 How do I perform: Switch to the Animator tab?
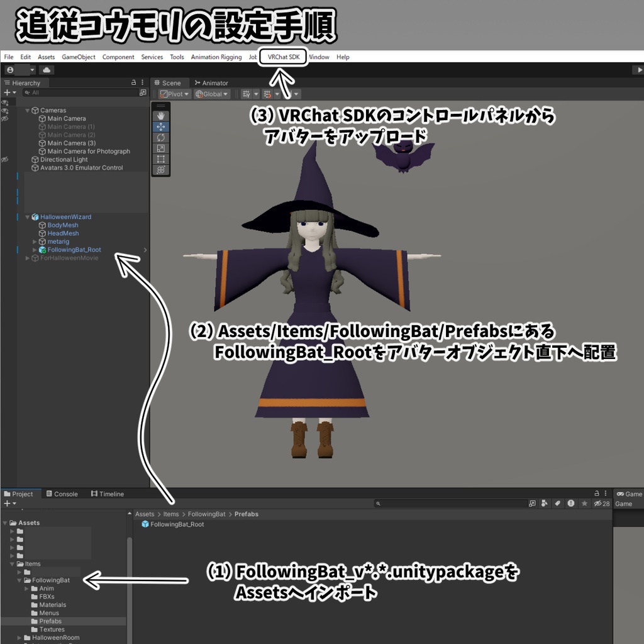click(x=211, y=83)
